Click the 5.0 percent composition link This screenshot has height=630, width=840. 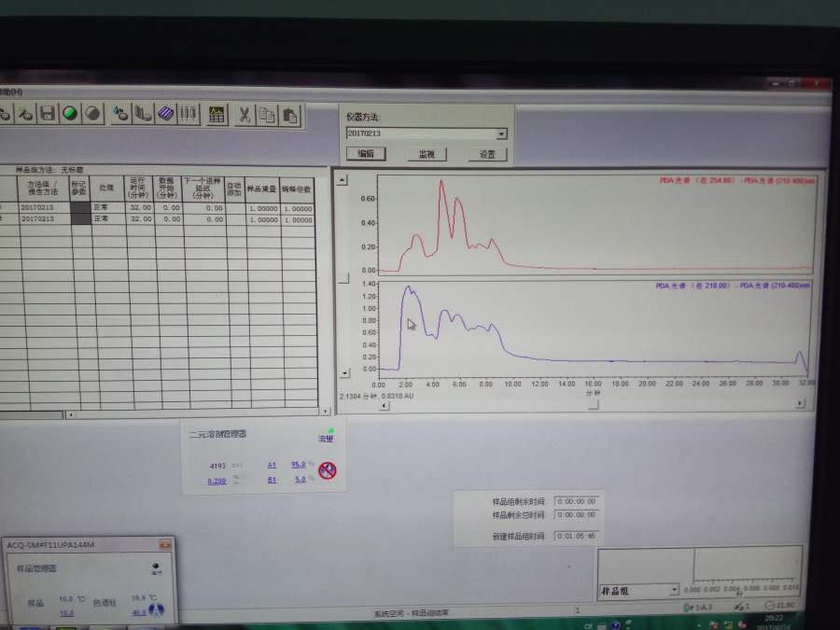point(301,480)
